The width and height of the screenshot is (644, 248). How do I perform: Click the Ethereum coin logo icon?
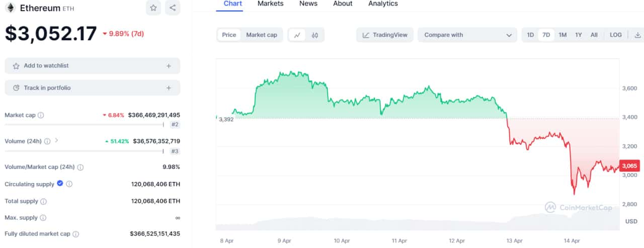click(x=10, y=8)
